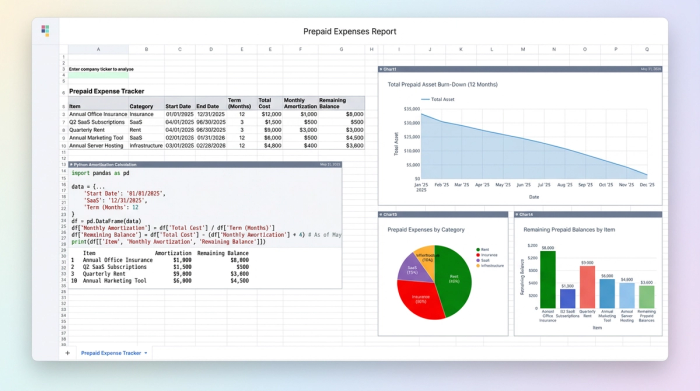Click the 'Total Prepaid Asset Burn-Down (12 Months)' chart title
The width and height of the screenshot is (700, 391).
[442, 84]
